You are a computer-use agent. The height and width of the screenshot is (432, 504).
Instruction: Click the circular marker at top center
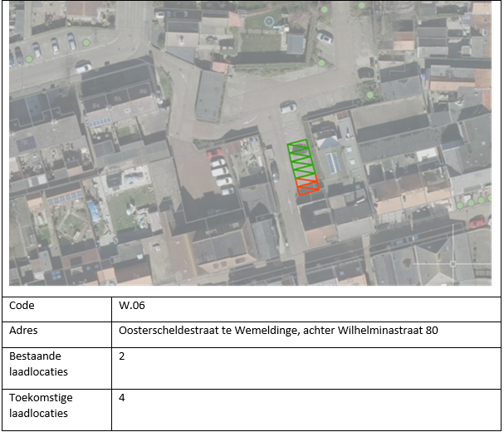point(268,21)
